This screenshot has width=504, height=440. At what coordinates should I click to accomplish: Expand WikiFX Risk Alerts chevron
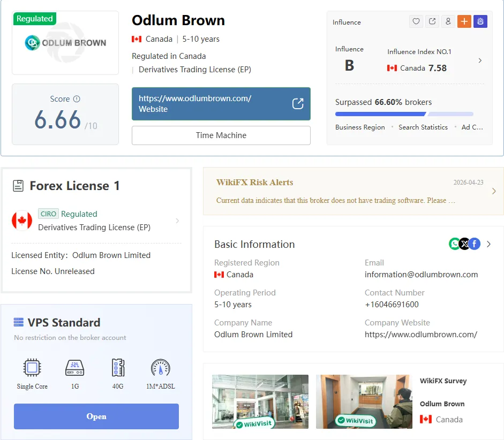[494, 191]
